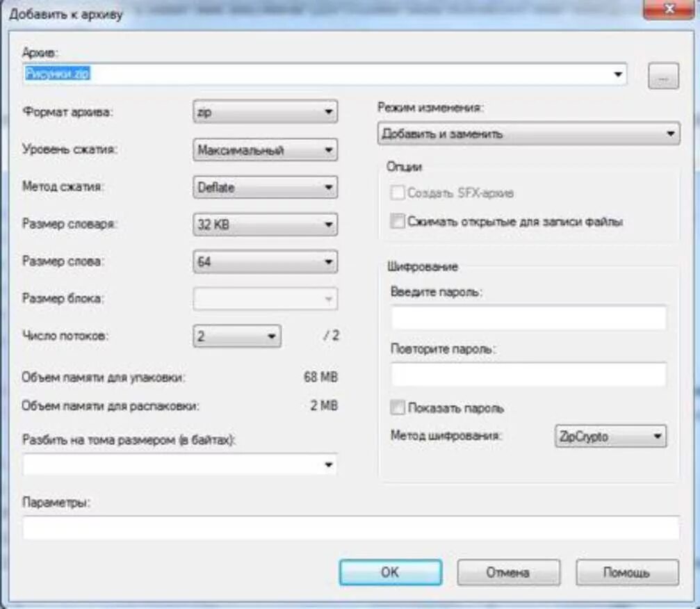Click the Размер словаря label
This screenshot has height=609, width=700.
tap(70, 224)
